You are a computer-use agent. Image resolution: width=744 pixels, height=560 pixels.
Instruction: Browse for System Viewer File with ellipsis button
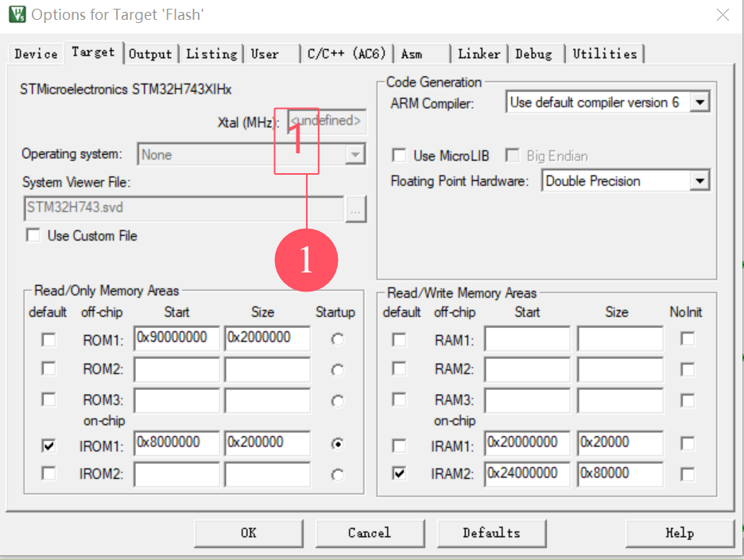(x=355, y=210)
